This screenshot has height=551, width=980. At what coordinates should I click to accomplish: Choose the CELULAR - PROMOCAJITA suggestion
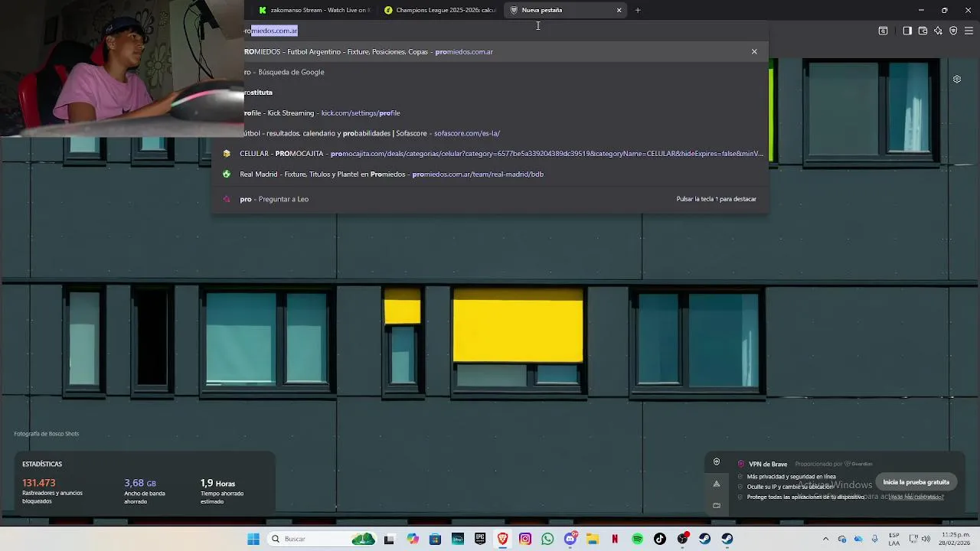coord(490,153)
